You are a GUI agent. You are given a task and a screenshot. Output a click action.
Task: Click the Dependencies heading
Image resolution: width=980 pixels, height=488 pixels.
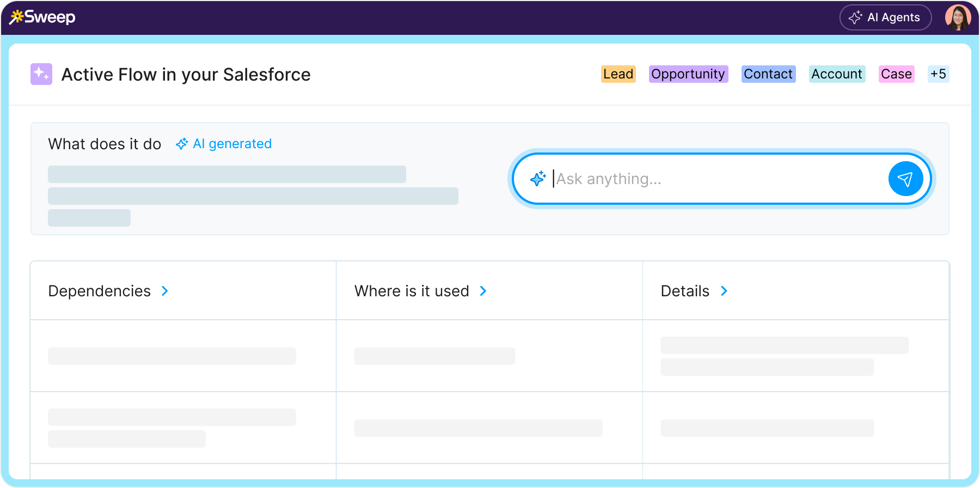(x=100, y=291)
